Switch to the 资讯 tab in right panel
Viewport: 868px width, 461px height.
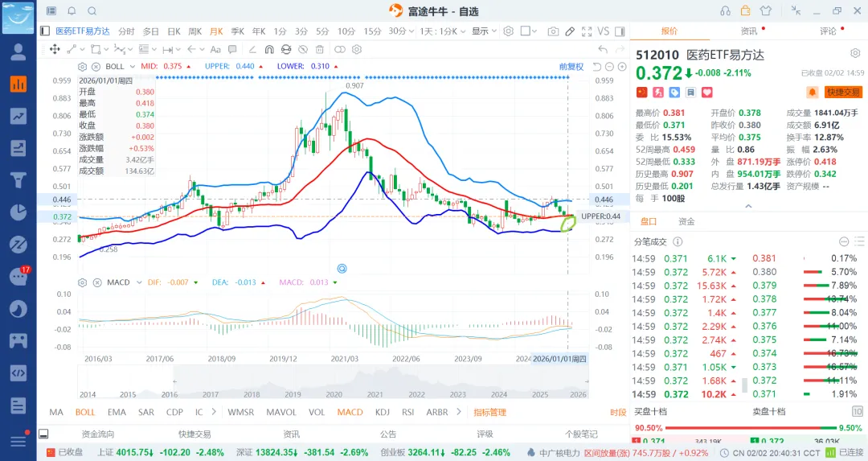tap(749, 31)
